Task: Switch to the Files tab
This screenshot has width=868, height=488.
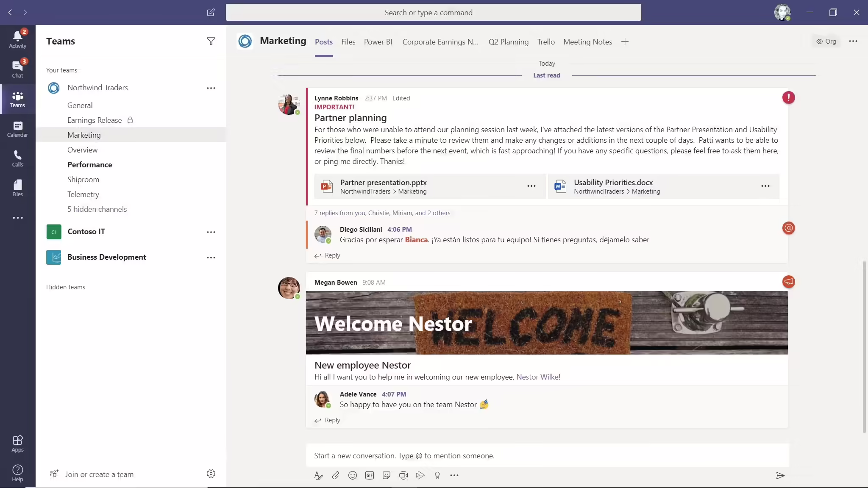Action: click(x=348, y=42)
